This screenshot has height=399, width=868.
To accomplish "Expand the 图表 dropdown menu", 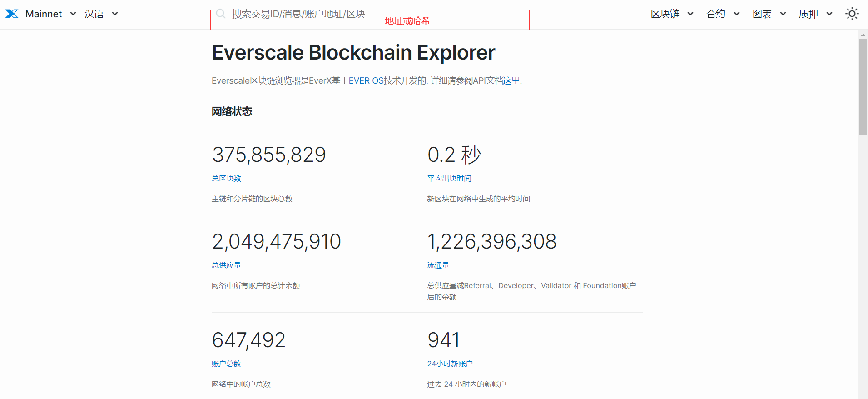I will 769,14.
